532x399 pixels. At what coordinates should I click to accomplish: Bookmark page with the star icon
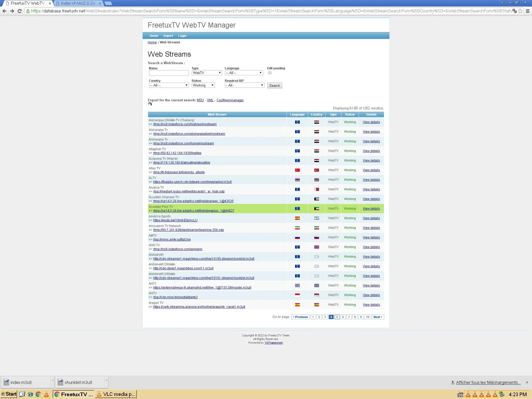coord(520,11)
